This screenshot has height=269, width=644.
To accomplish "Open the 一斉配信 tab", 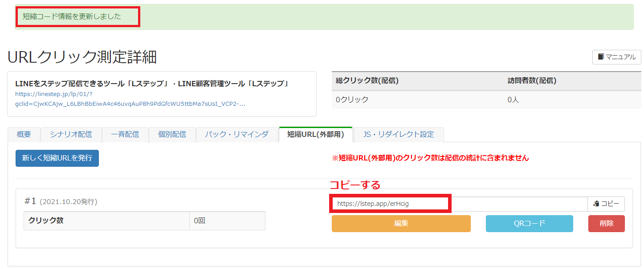I will pos(125,134).
